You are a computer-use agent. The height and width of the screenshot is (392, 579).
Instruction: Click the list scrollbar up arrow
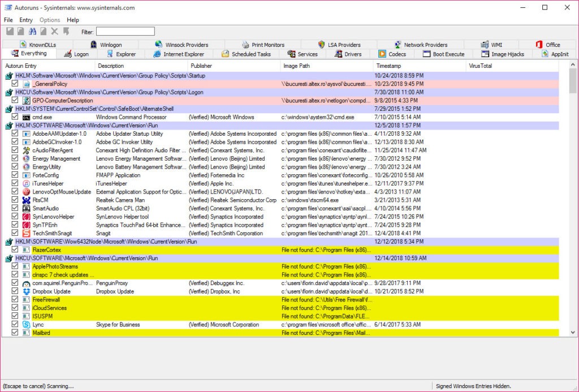click(573, 64)
